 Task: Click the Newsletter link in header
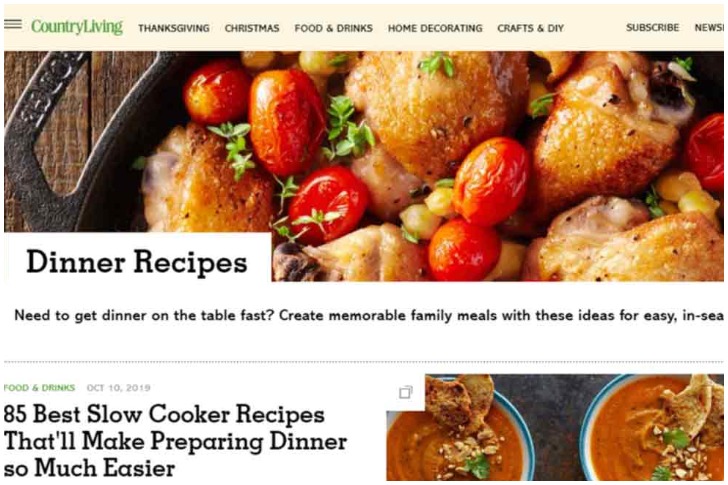(x=709, y=28)
